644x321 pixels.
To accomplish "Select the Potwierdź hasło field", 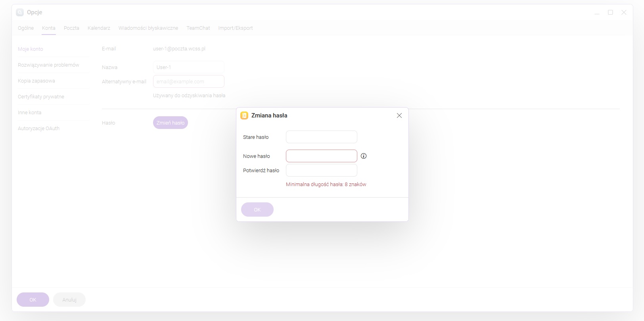I will click(x=321, y=170).
